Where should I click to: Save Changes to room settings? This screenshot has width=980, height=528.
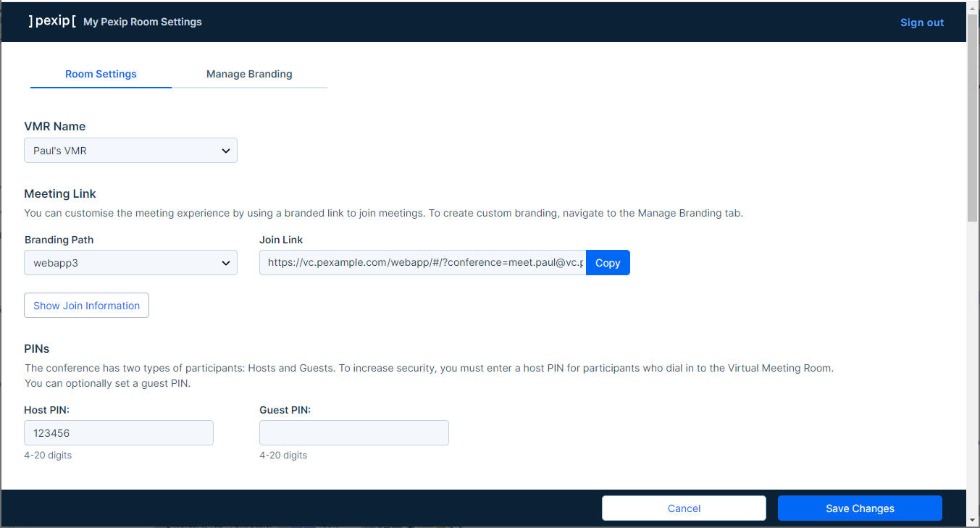pyautogui.click(x=860, y=508)
